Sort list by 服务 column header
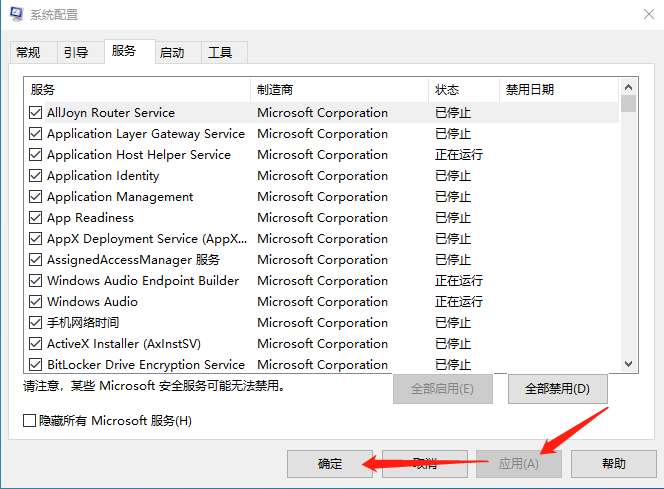The width and height of the screenshot is (664, 489). click(135, 90)
